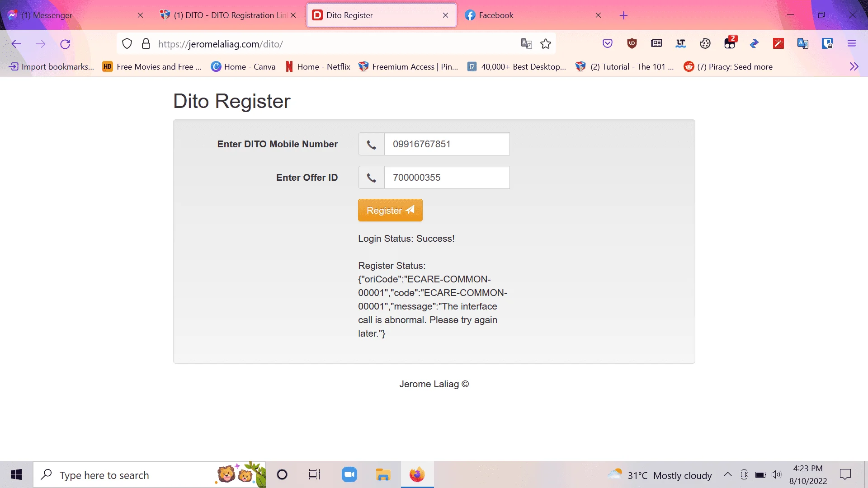868x488 pixels.
Task: Open Free Movies and Free bookmark
Action: 152,67
